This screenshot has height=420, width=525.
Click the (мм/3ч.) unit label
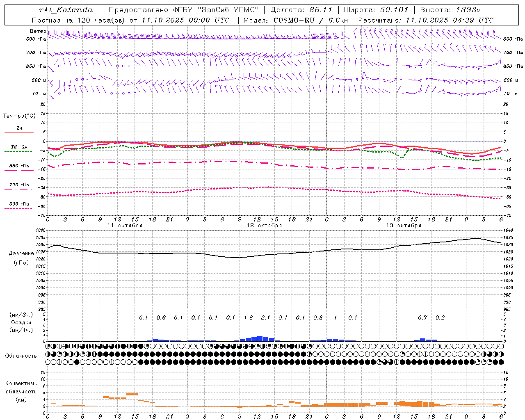tap(21, 315)
